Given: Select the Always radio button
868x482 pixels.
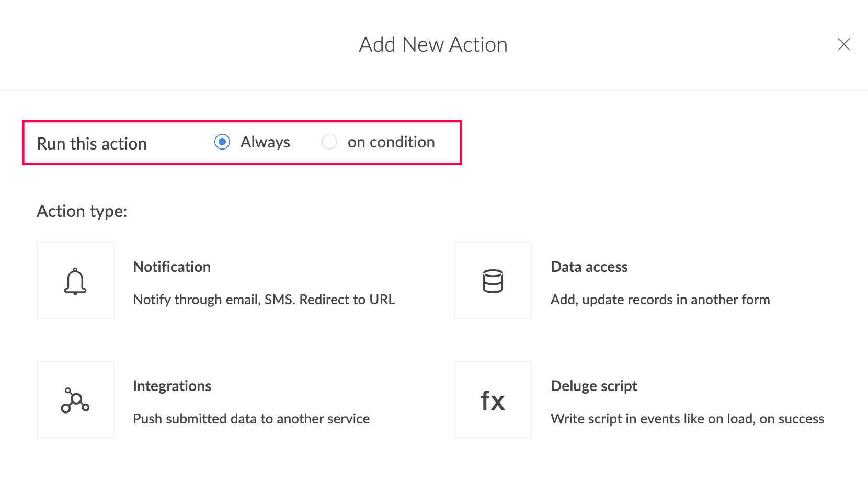Looking at the screenshot, I should [x=222, y=142].
